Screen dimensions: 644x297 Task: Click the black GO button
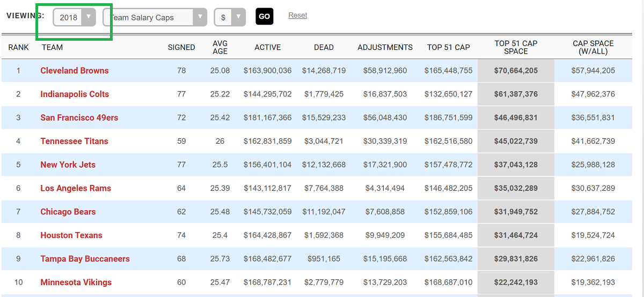[265, 17]
